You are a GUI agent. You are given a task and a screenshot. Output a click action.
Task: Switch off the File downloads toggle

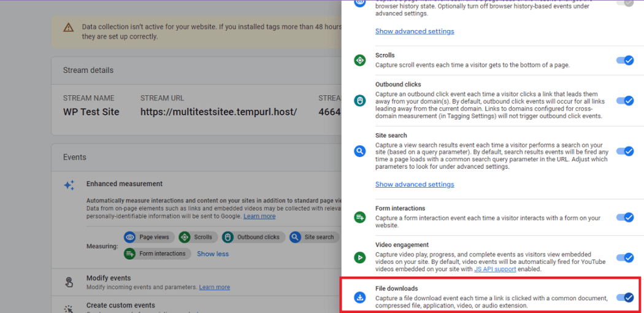(x=625, y=297)
